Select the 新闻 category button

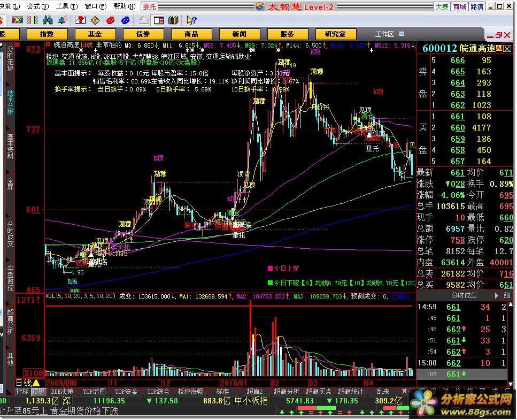[x=240, y=34]
